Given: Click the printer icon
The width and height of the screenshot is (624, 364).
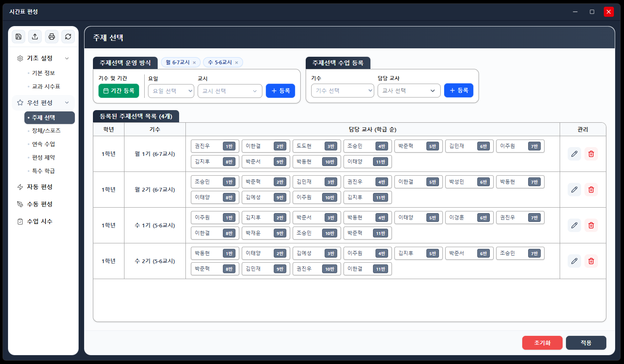Looking at the screenshot, I should point(52,37).
